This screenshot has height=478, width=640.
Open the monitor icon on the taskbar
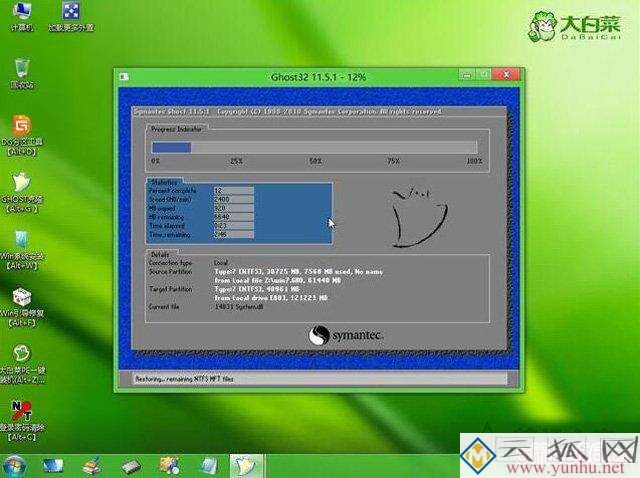[x=53, y=466]
